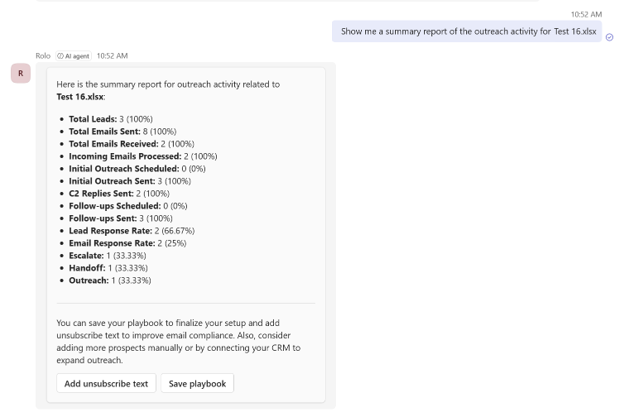Screen dimensions: 624x417
Task: Click the AI agent badge
Action: point(74,56)
